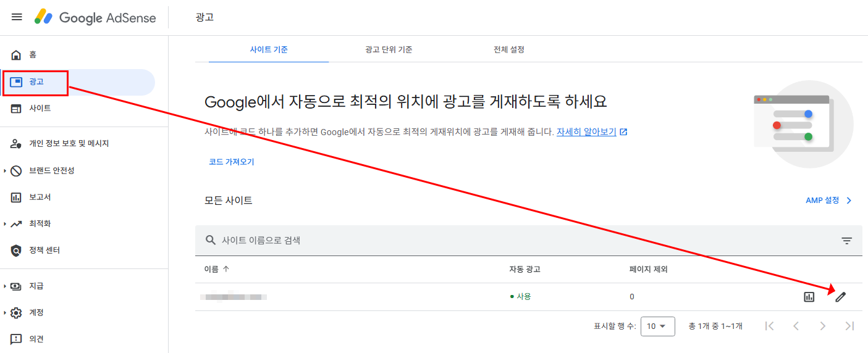
Task: Click the home icon in sidebar
Action: pos(17,55)
